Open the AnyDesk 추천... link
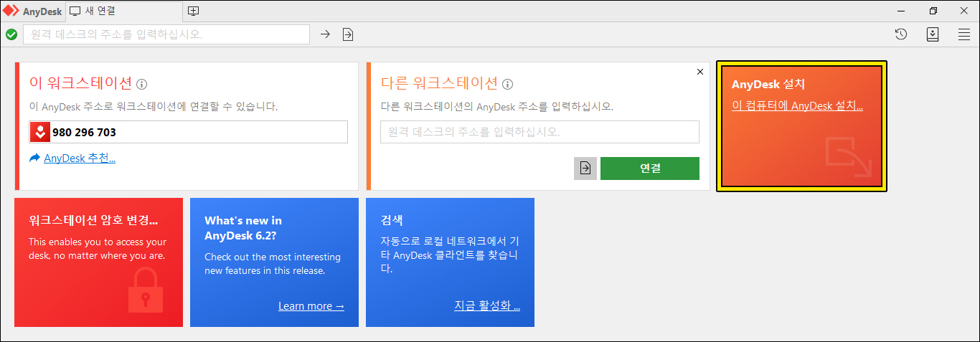 pyautogui.click(x=80, y=158)
